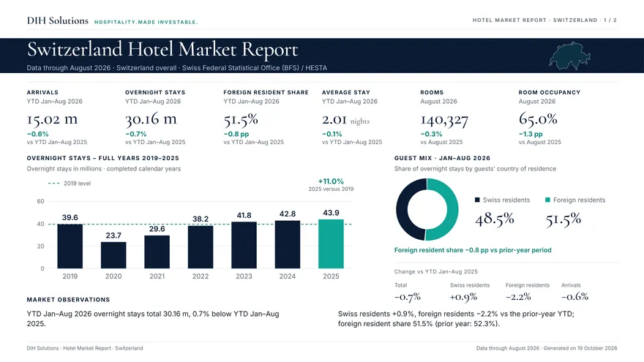
Task: Click the Foreign residents legend color square
Action: (x=547, y=200)
